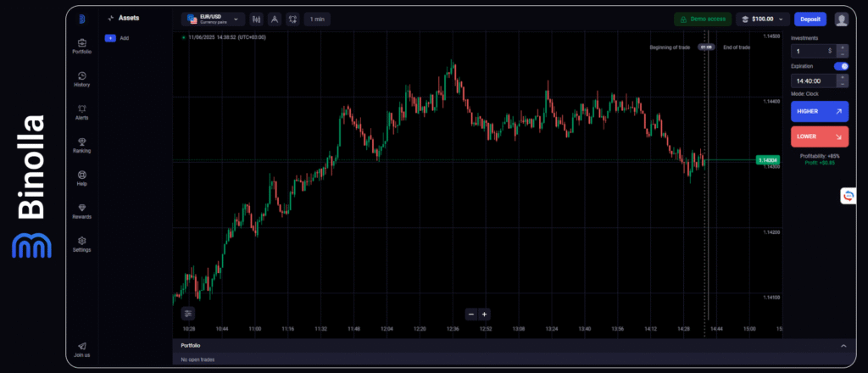Open the Rewards diamond icon
868x373 pixels.
(82, 209)
